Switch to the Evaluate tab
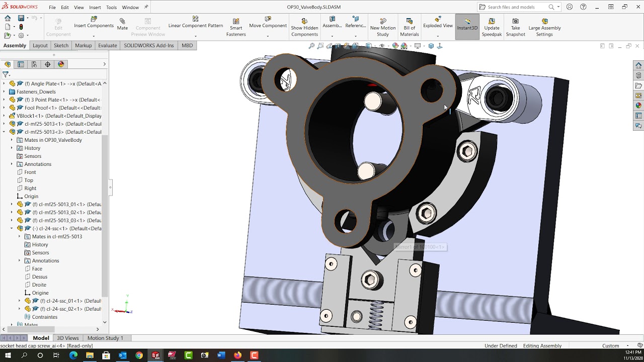Viewport: 644px width, 362px height. click(107, 45)
